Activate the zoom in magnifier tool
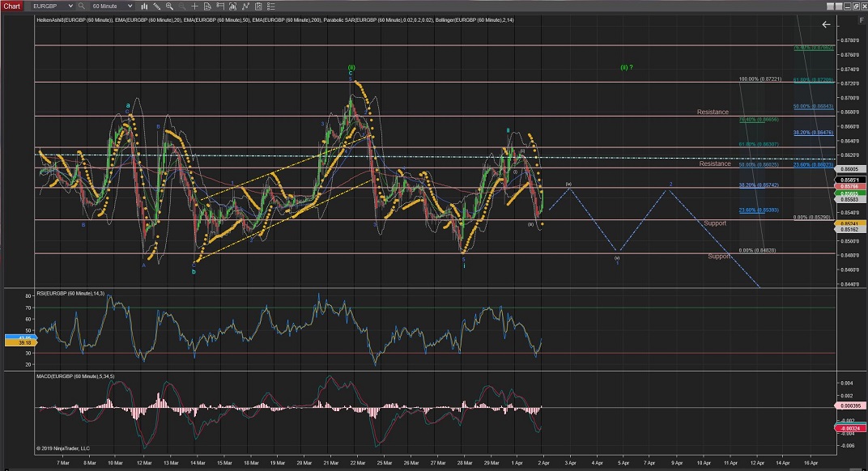Screen dimensions: 868x471 point(169,6)
